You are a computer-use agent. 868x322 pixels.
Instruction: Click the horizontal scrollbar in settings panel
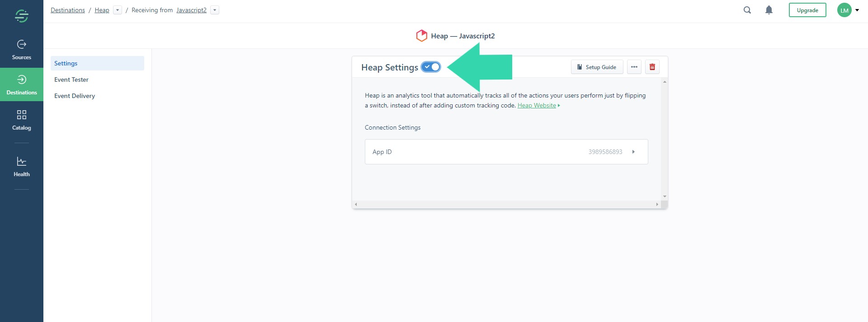pyautogui.click(x=506, y=204)
